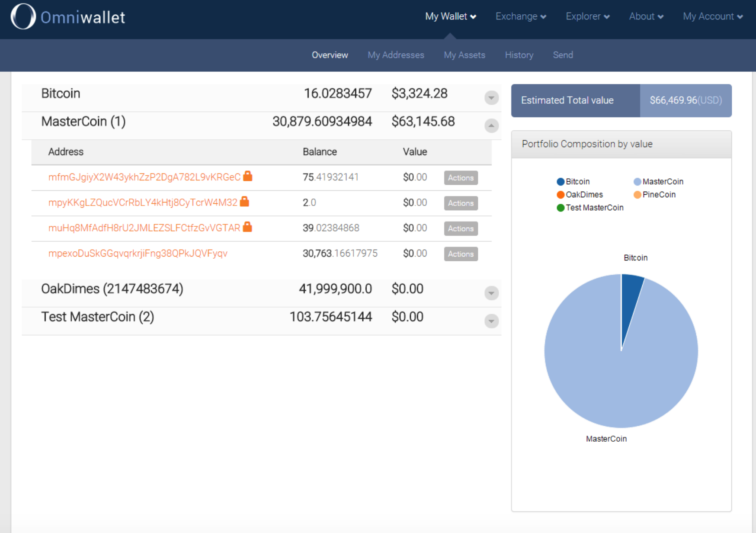756x533 pixels.
Task: Click the Test MasterCoin (2) row name
Action: click(98, 317)
